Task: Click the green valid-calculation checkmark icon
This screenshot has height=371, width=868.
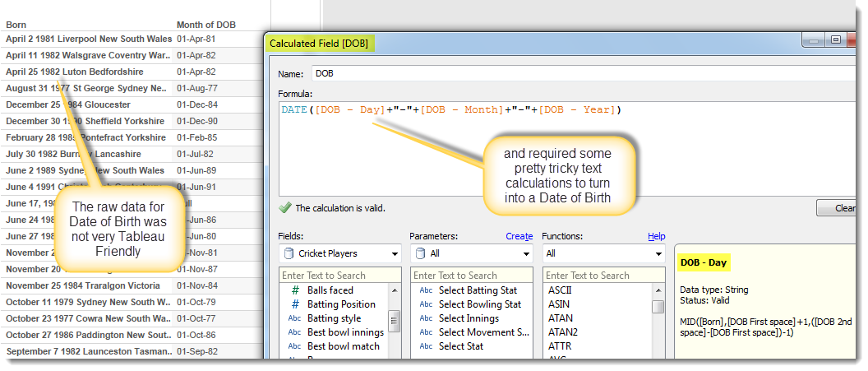Action: click(284, 208)
